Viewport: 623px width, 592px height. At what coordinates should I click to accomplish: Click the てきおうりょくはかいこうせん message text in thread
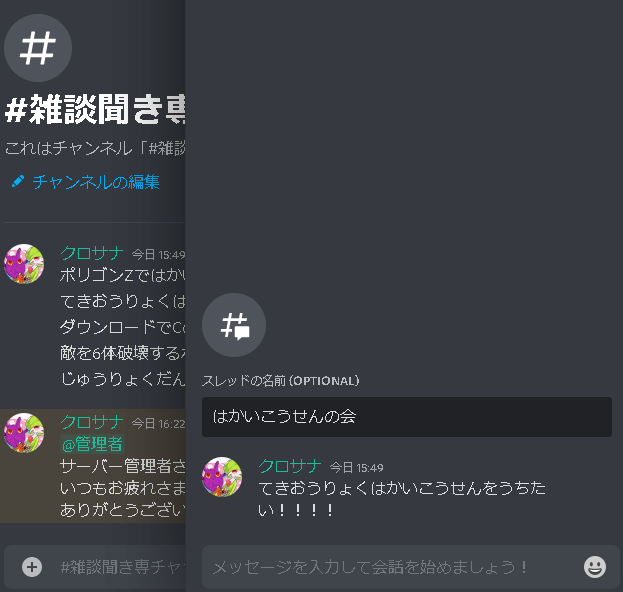(x=402, y=499)
